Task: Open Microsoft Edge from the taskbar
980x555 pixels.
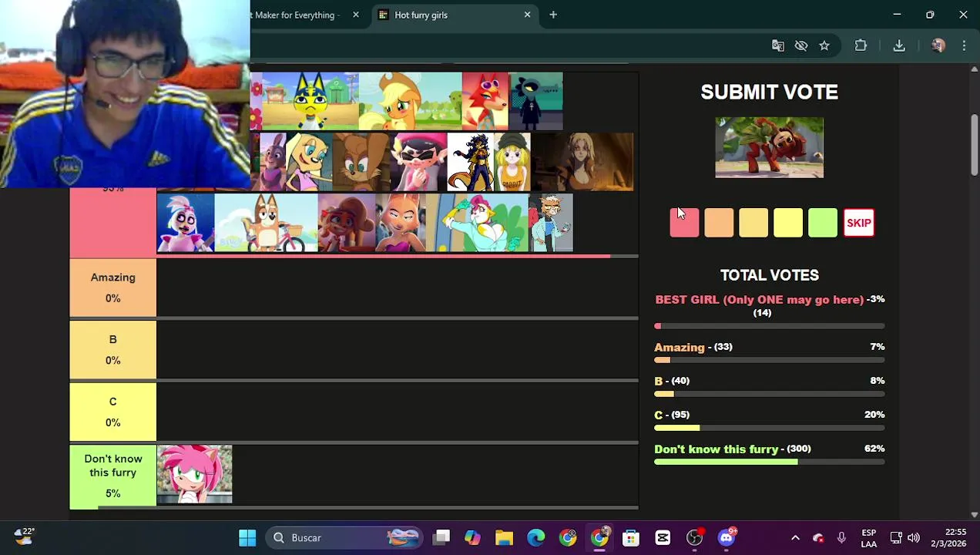Action: click(x=535, y=537)
